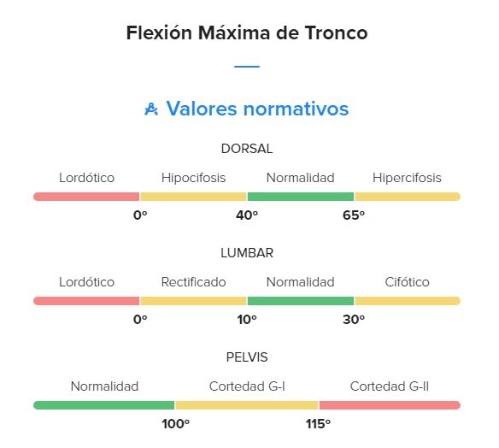499x448 pixels.
Task: Select the red Cortedad G-II segment
Action: [x=390, y=405]
